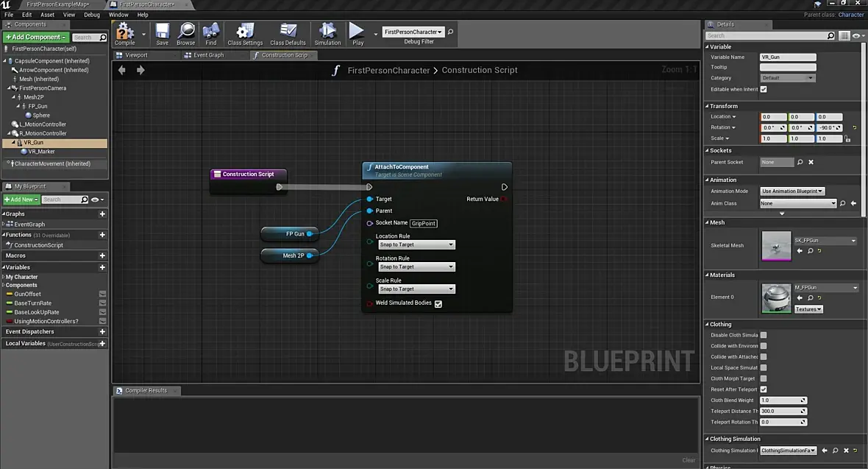Image resolution: width=868 pixels, height=469 pixels.
Task: Click skeletal mesh thumbnail
Action: click(x=776, y=245)
